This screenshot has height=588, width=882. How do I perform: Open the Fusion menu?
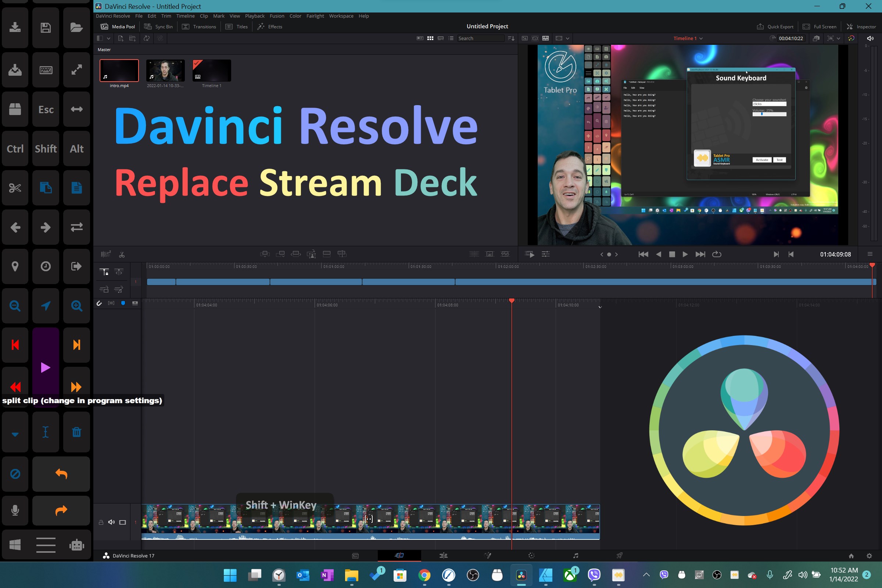tap(277, 16)
